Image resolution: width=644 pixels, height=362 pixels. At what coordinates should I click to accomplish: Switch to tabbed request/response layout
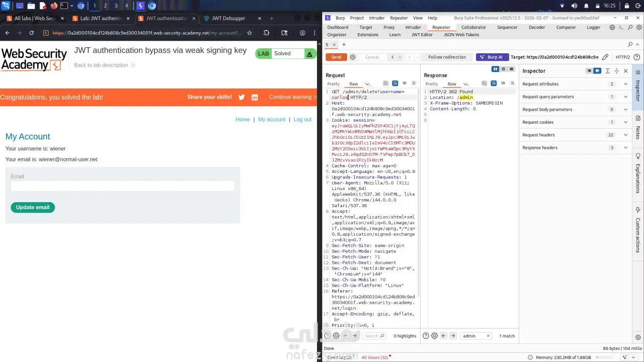click(512, 69)
